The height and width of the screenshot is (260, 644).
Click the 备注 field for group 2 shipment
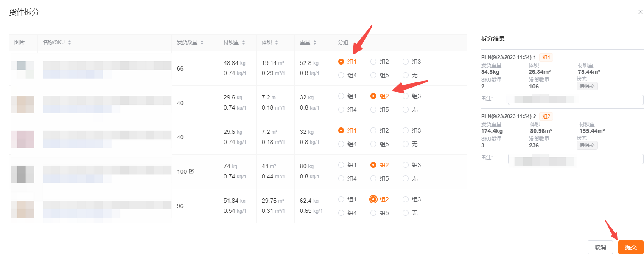[575, 159]
